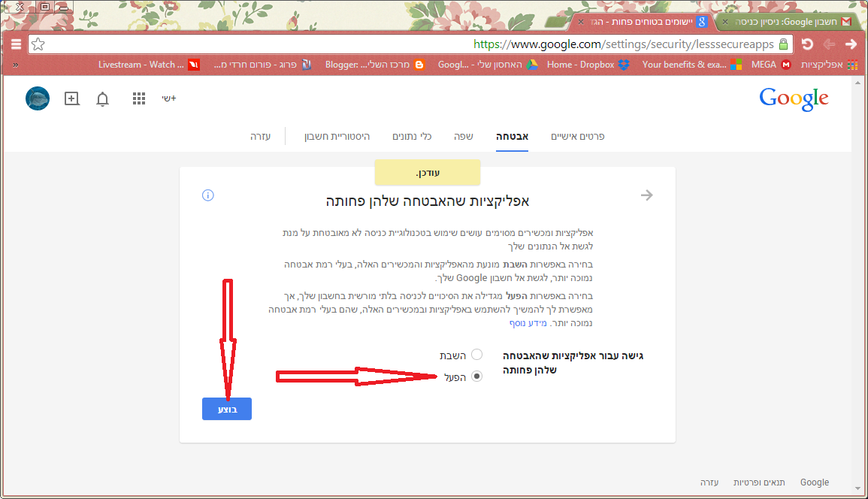Screen dimensions: 868x499
Task: Go with the white arrow navigation button
Action: coord(851,44)
